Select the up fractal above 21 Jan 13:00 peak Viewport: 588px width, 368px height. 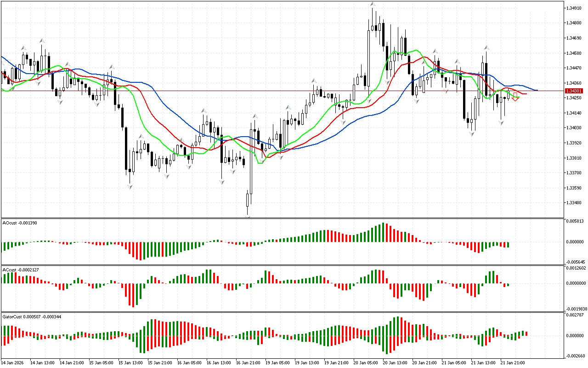(x=486, y=47)
